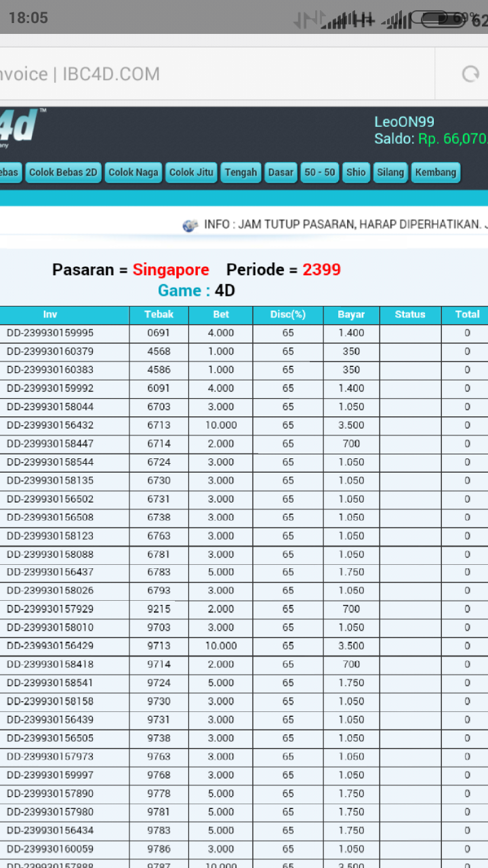The image size is (488, 868).
Task: Tap the browser reload icon
Action: tap(470, 74)
